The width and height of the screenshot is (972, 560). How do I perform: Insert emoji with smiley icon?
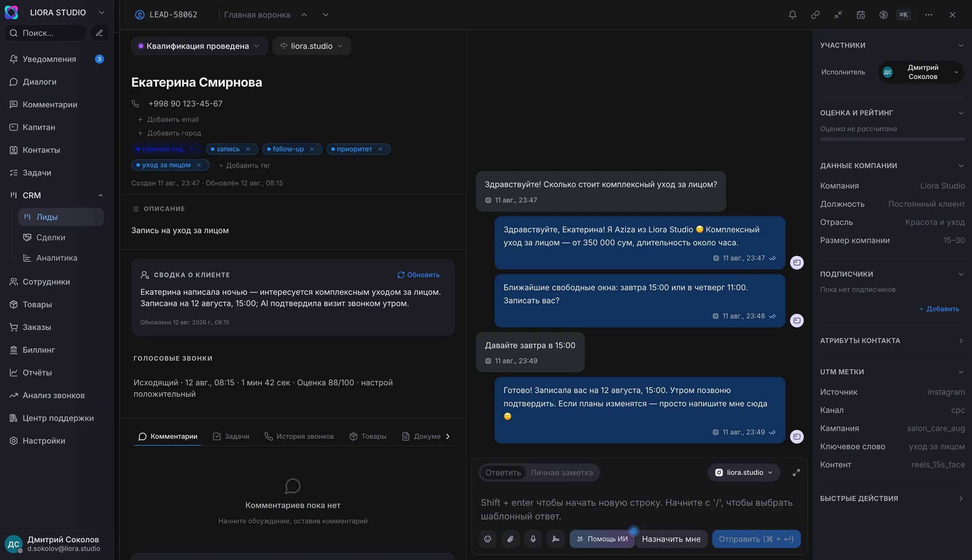point(488,539)
